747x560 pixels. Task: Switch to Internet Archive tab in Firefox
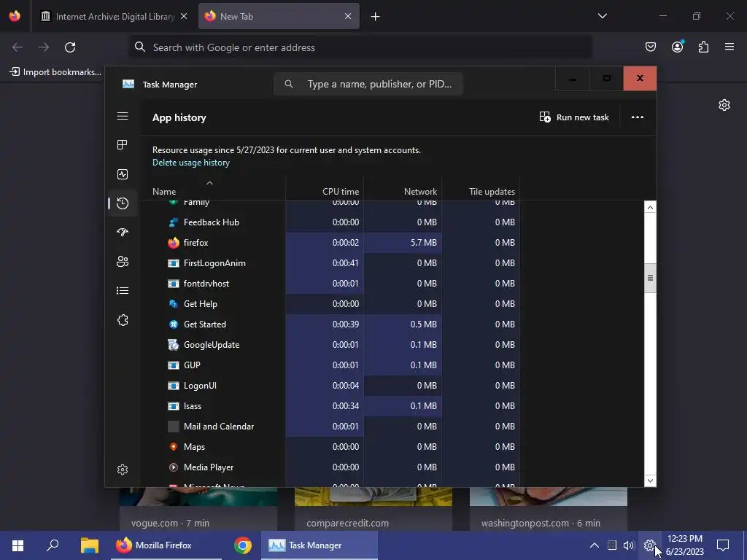115,16
